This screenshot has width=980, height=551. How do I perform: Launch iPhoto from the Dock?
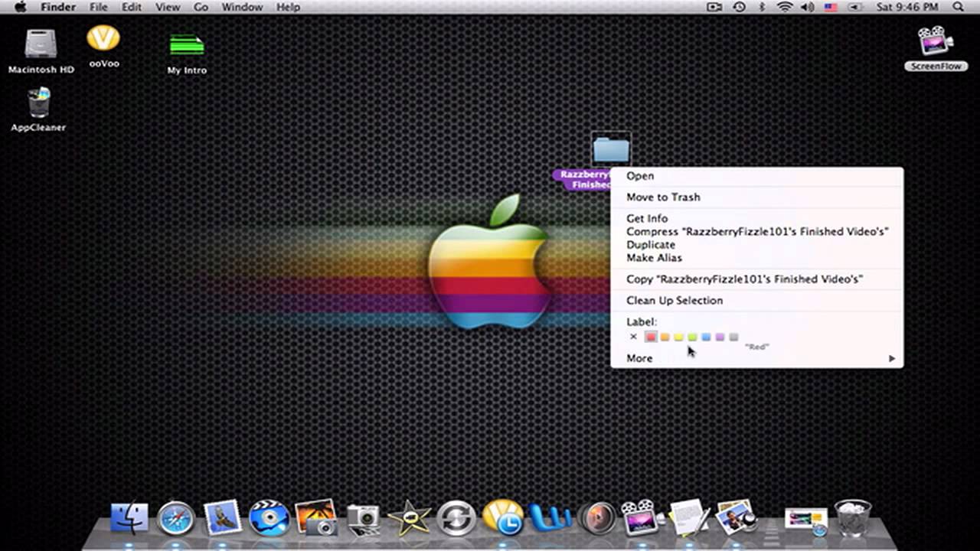click(x=315, y=517)
